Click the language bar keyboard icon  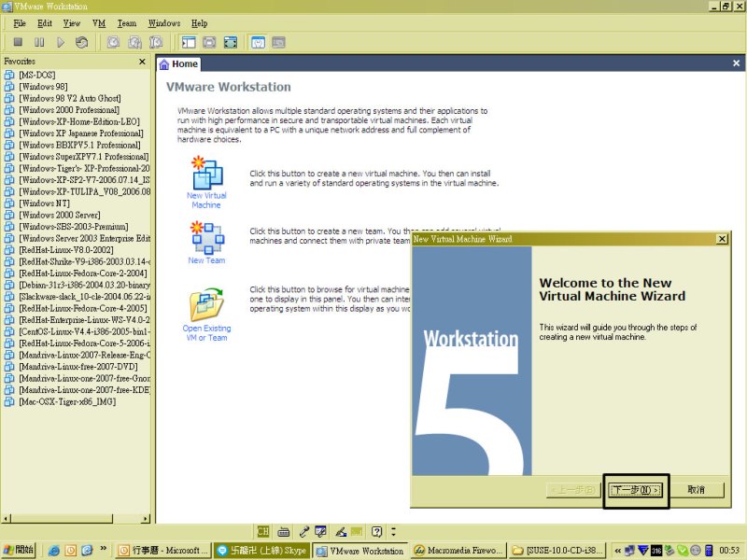click(x=284, y=531)
